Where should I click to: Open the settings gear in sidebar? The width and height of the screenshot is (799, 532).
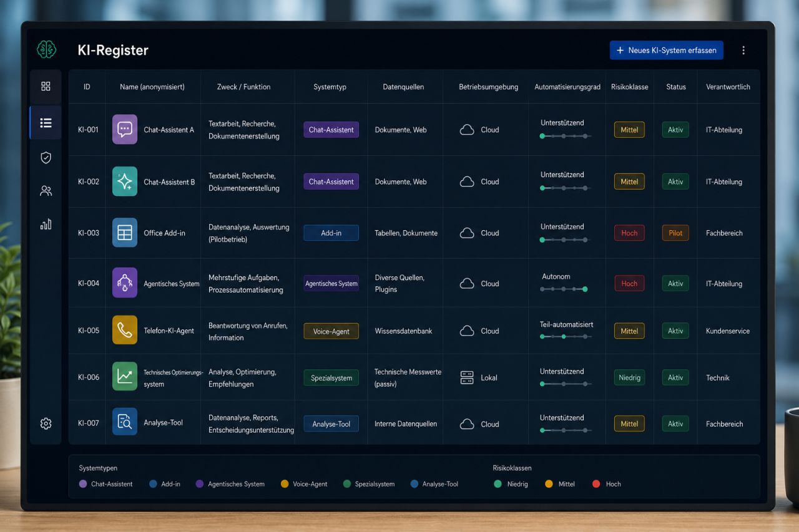coord(46,423)
